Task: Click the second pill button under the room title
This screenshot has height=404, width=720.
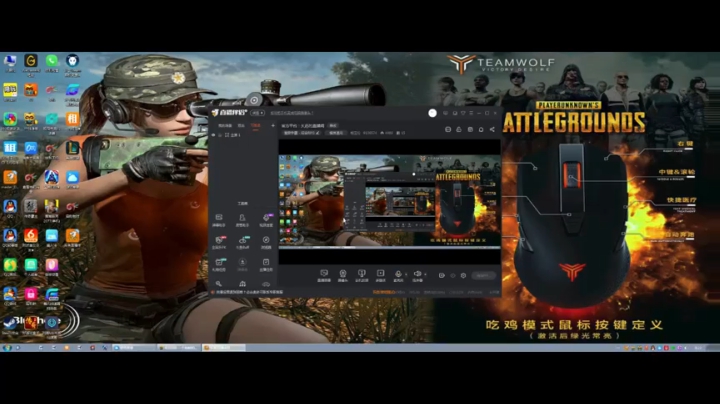Action: 336,133
